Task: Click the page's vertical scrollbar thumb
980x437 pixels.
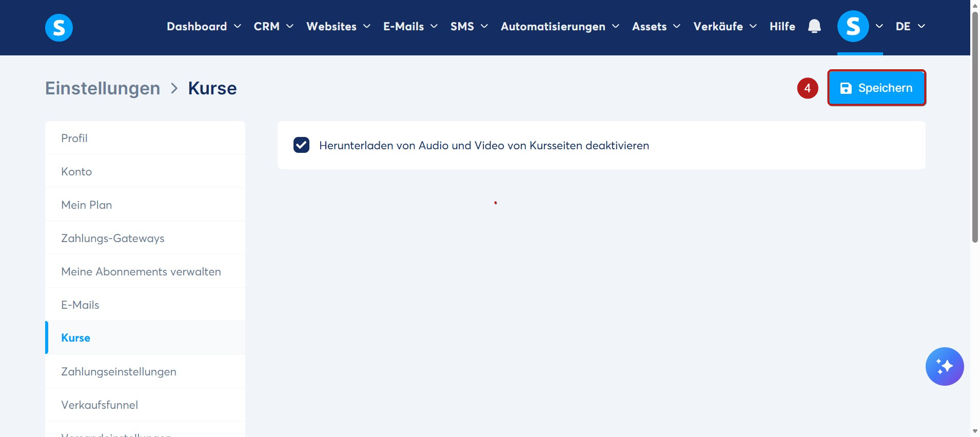Action: pos(975,127)
